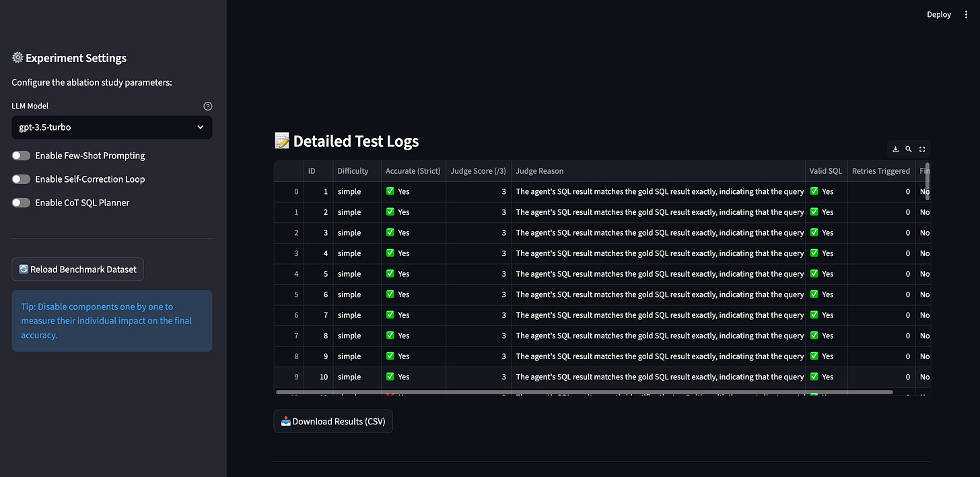This screenshot has height=477, width=980.
Task: Click the download icon above the test logs table
Action: pos(895,149)
